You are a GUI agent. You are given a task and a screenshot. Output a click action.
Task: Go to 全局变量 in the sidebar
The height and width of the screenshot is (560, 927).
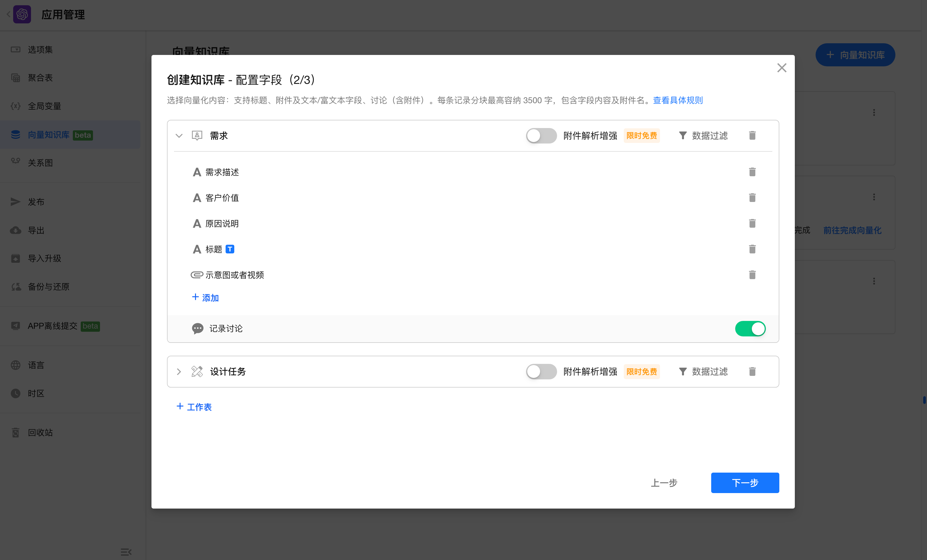point(44,106)
